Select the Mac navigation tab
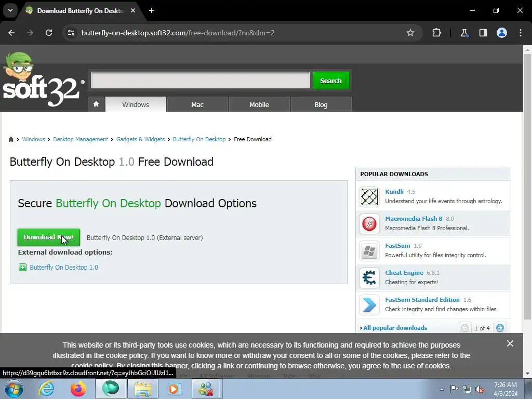The image size is (532, 399). (x=197, y=104)
